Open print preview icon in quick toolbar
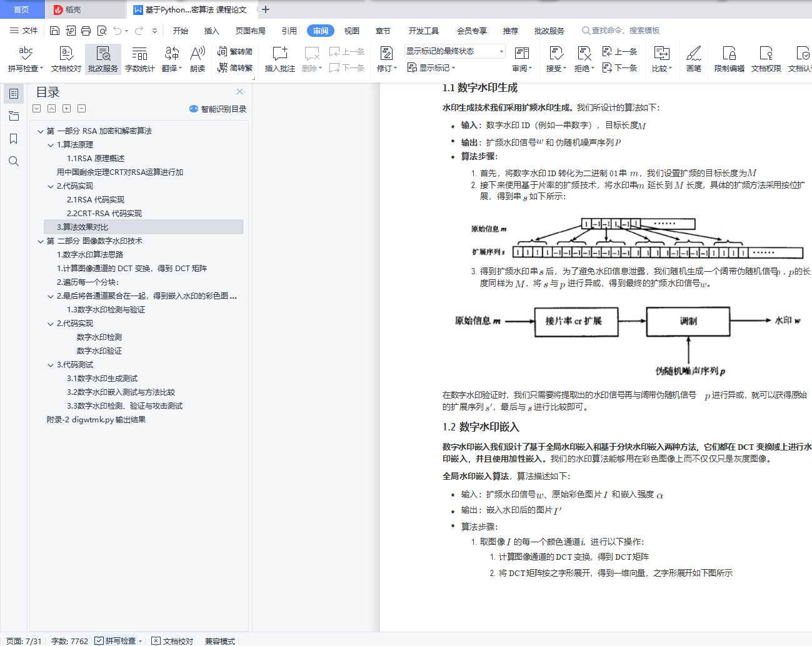The height and width of the screenshot is (646, 812). coord(101,31)
